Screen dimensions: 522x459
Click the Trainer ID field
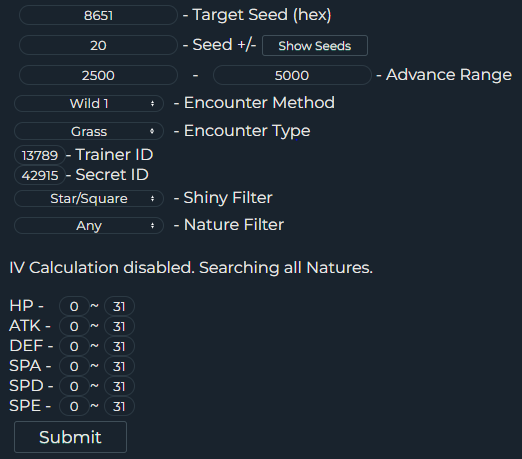[40, 155]
